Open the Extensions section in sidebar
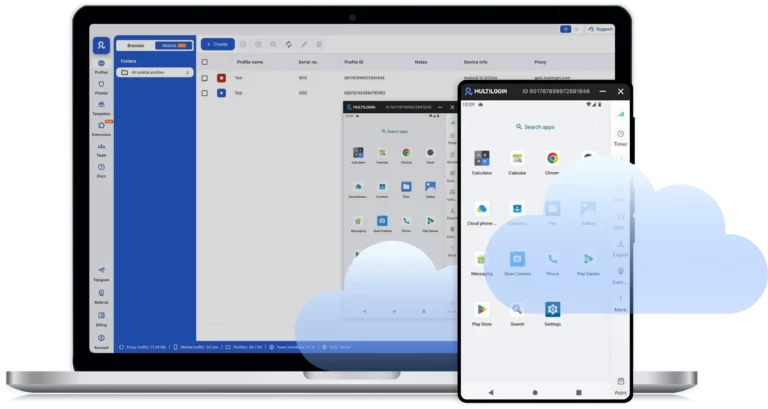The image size is (768, 409). [101, 128]
